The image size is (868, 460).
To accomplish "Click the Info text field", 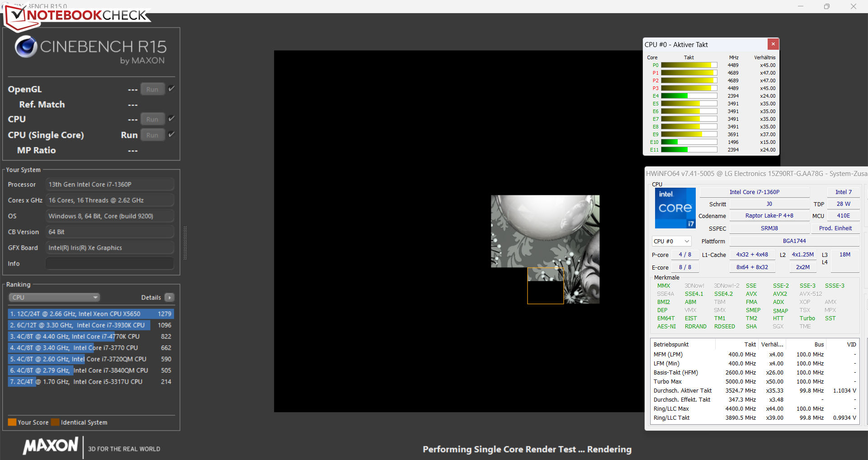I will [110, 264].
